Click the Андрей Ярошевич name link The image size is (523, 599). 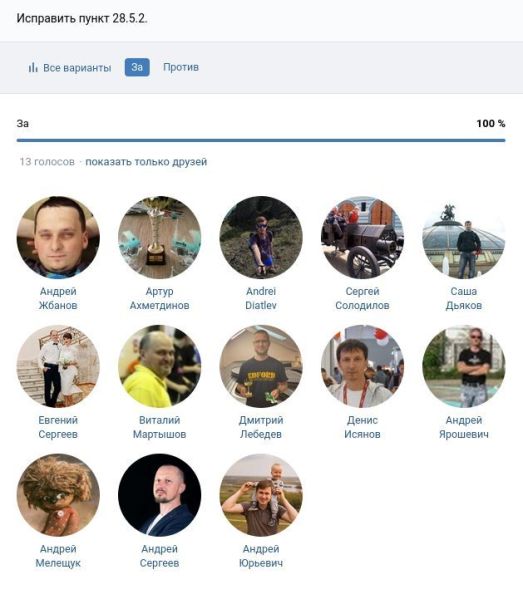[x=464, y=427]
